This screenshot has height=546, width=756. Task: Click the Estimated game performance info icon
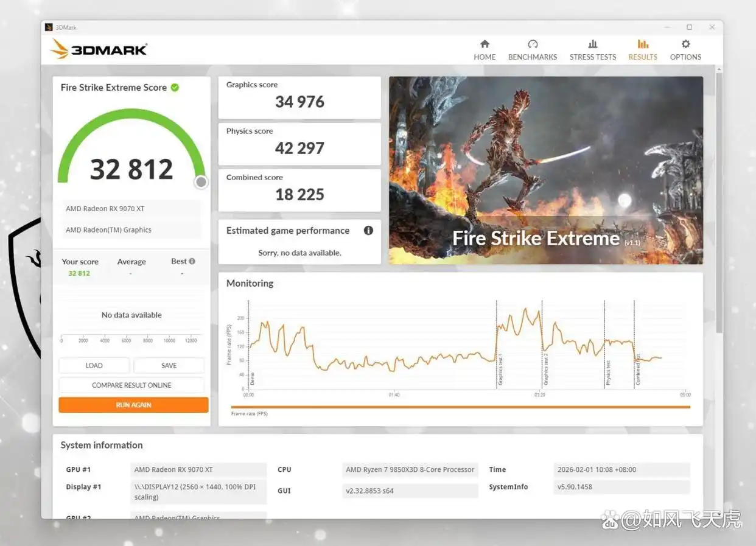[368, 231]
